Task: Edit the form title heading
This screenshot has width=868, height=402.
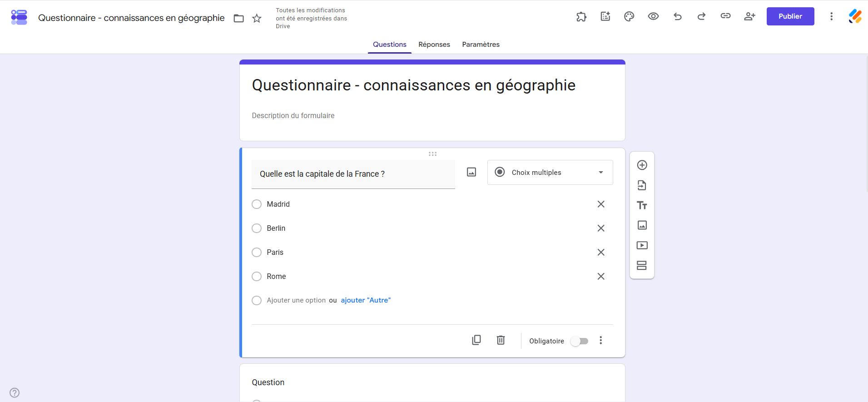Action: pyautogui.click(x=414, y=85)
